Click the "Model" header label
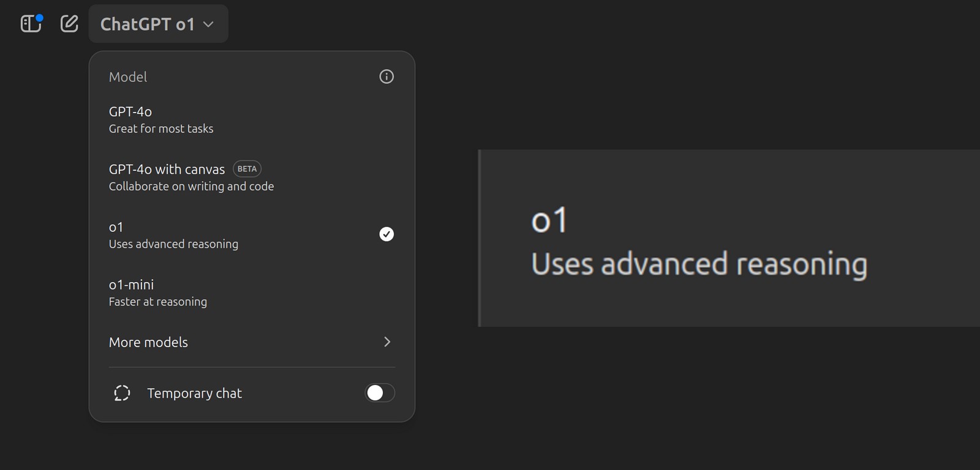Viewport: 980px width, 470px height. coord(128,77)
